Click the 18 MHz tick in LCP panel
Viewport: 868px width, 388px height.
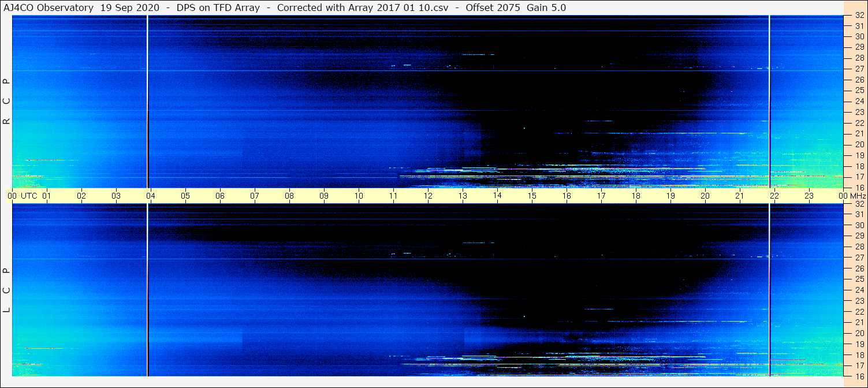(x=859, y=355)
